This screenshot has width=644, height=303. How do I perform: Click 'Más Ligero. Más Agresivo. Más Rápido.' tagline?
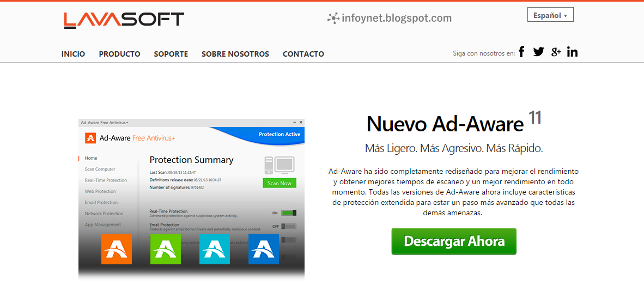454,149
